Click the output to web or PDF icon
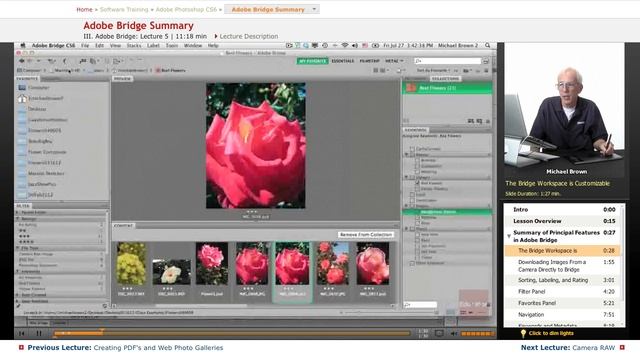Image resolution: width=640 pixels, height=360 pixels. point(117,61)
